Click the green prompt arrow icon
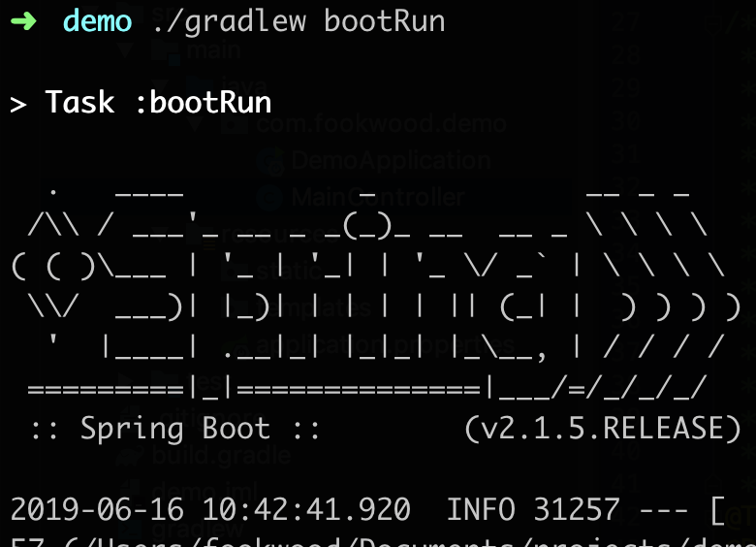Screen dimensions: 756x547 [23, 20]
